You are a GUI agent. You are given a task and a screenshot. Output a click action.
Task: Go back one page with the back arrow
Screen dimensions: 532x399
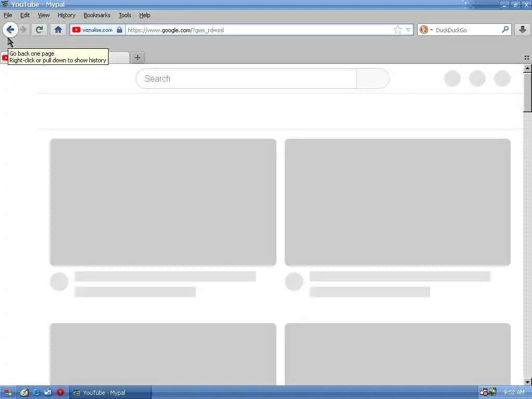coord(10,30)
